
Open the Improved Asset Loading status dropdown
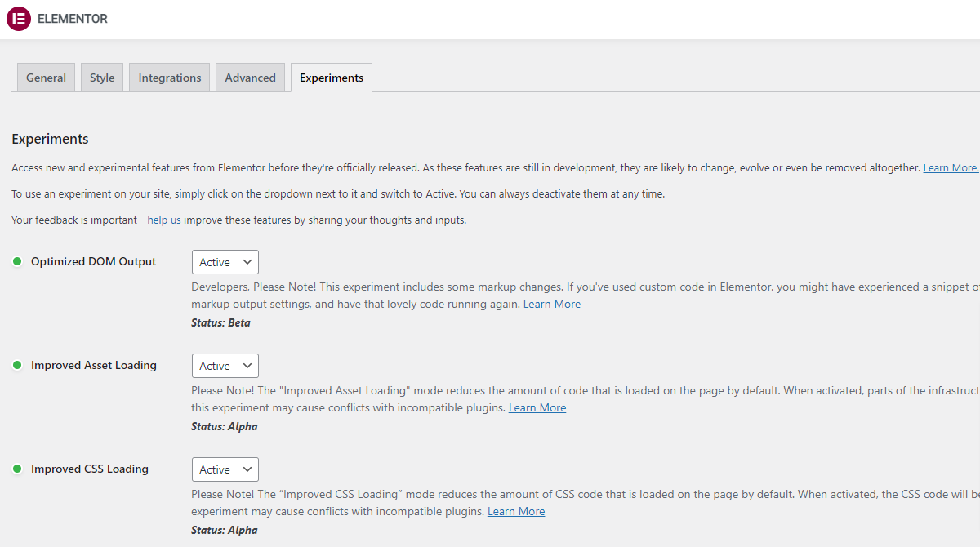[x=225, y=366]
